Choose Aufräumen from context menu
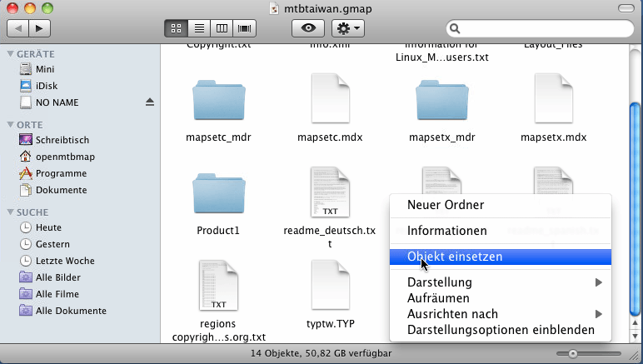This screenshot has width=643, height=364. tap(501, 298)
